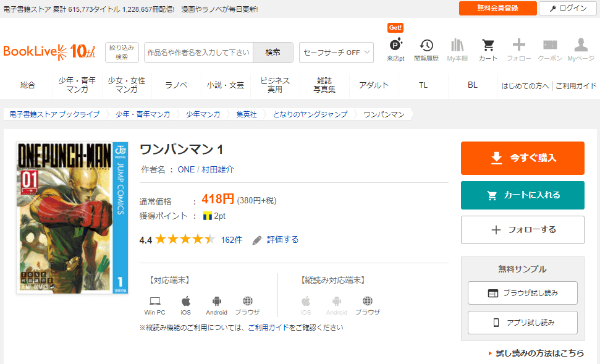Image resolution: width=600 pixels, height=364 pixels.
Task: Click the search keyword input field
Action: coord(198,53)
